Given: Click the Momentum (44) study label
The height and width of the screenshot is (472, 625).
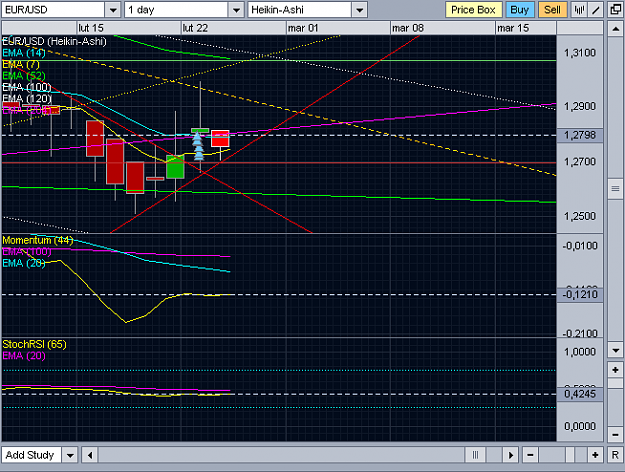Looking at the screenshot, I should pyautogui.click(x=38, y=240).
